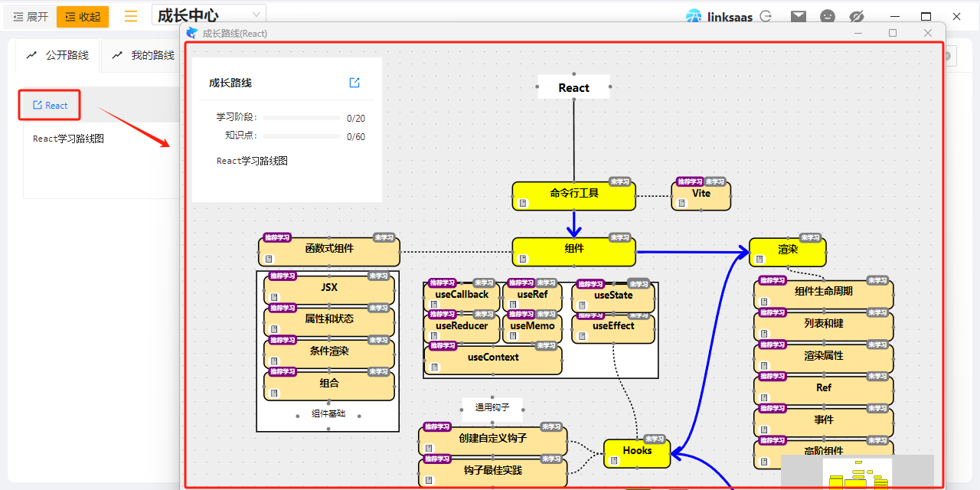This screenshot has height=490, width=980.
Task: Open the React route link in the list
Action: (50, 105)
